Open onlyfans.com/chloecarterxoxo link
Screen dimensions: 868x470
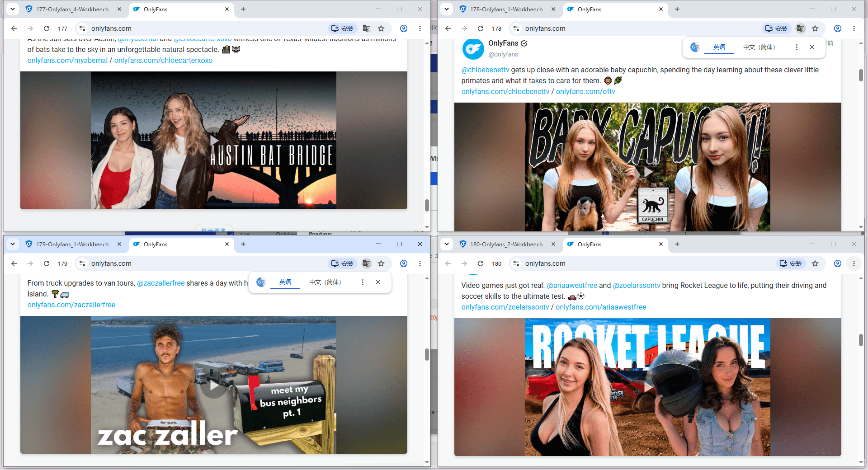(163, 60)
